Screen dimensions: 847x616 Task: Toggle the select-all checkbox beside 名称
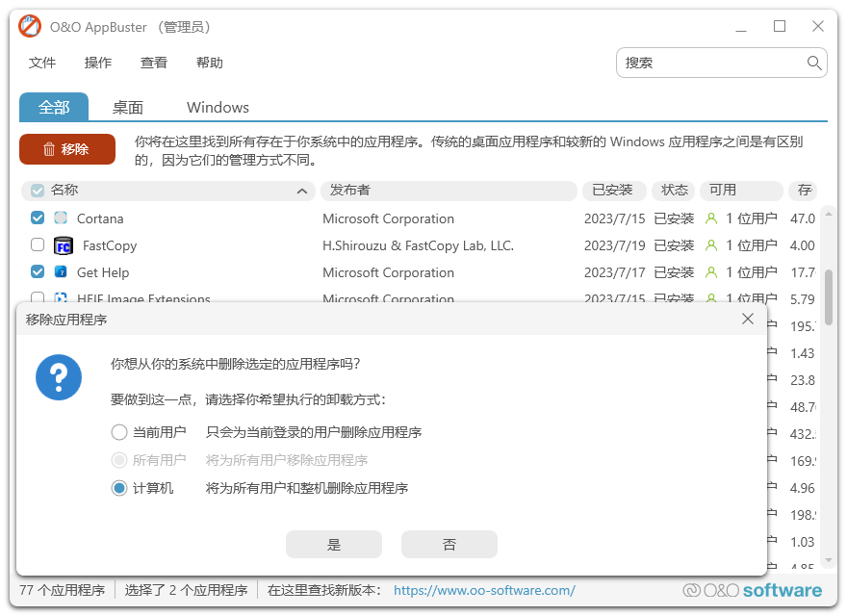[38, 191]
